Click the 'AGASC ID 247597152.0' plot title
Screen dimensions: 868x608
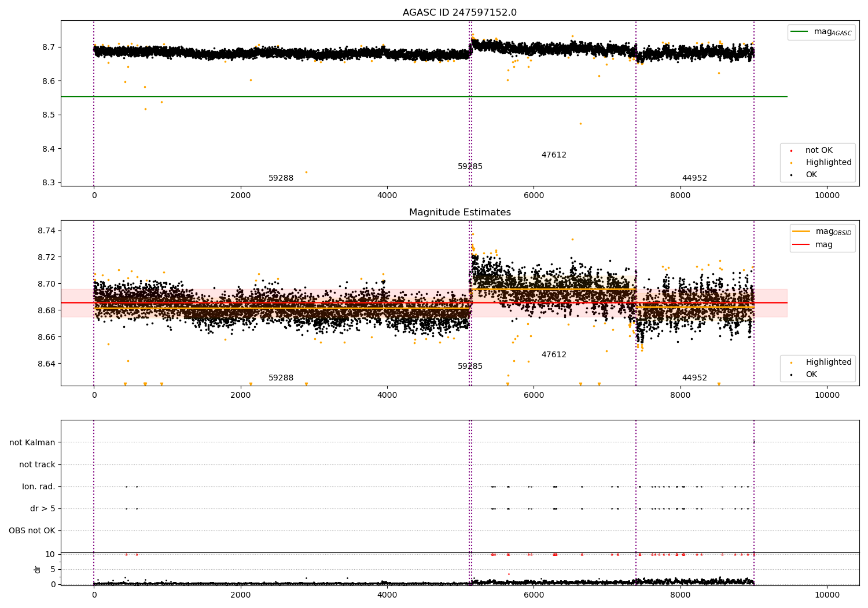tap(460, 13)
